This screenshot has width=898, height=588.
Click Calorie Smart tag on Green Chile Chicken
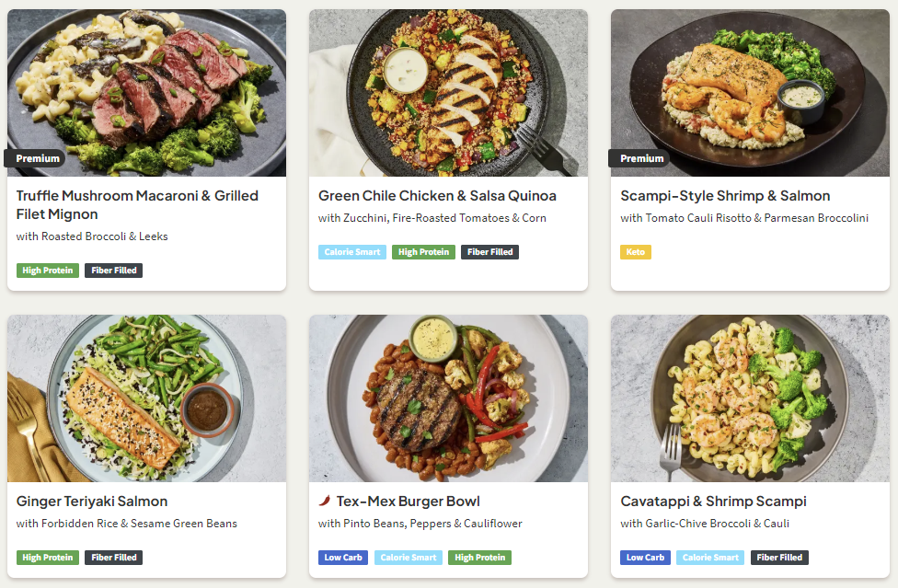(352, 252)
